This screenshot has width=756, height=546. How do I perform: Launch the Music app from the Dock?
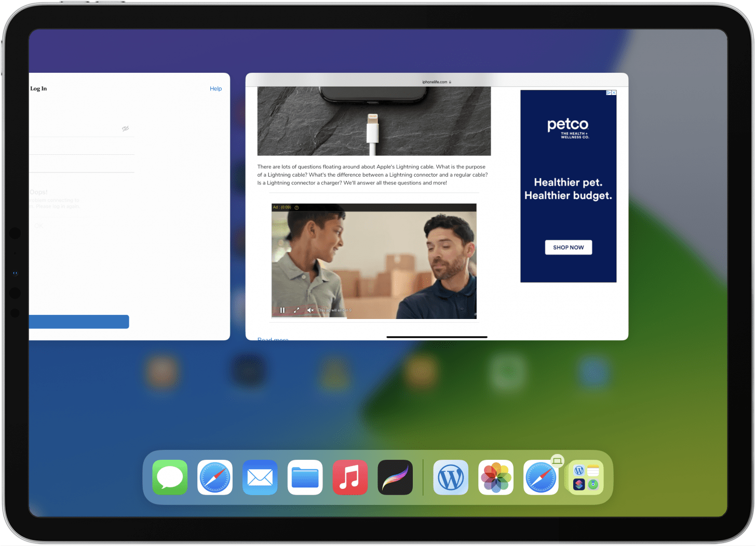tap(350, 477)
